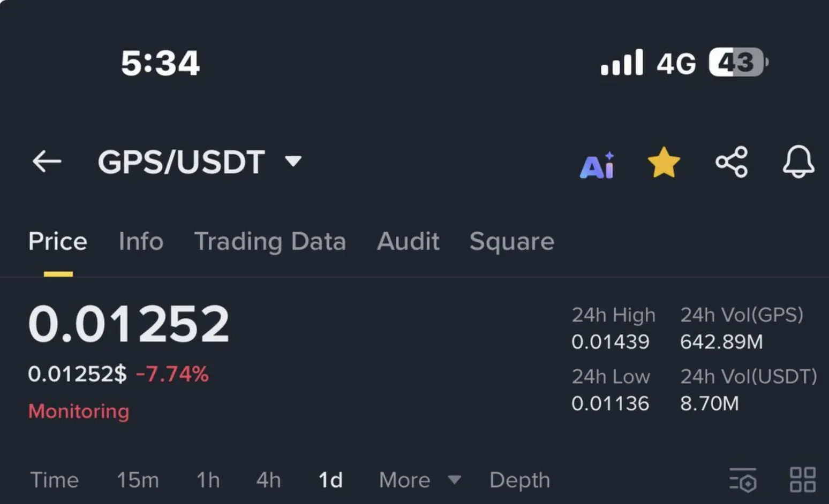Image resolution: width=829 pixels, height=504 pixels.
Task: Select the 1h chart interval
Action: point(208,480)
